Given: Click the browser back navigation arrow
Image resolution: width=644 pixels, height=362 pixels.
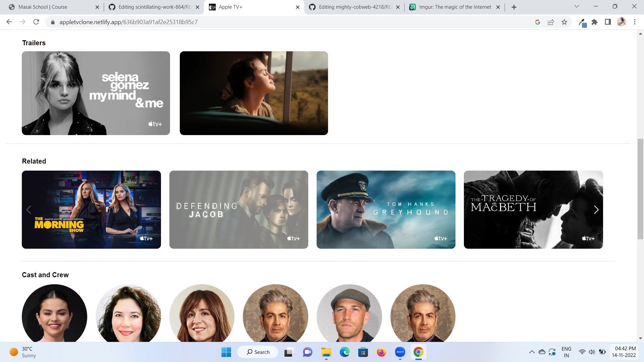Looking at the screenshot, I should click(9, 22).
